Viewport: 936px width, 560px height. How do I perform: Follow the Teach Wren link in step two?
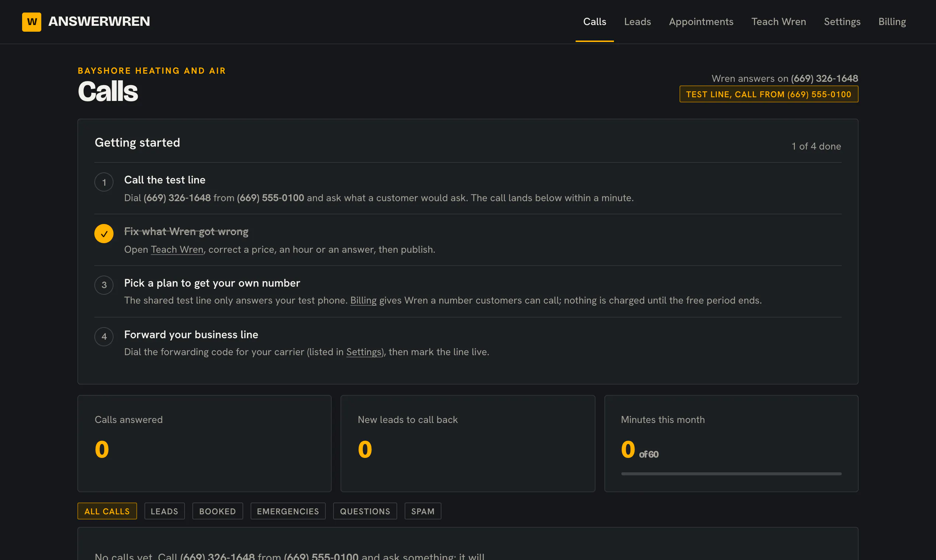177,249
